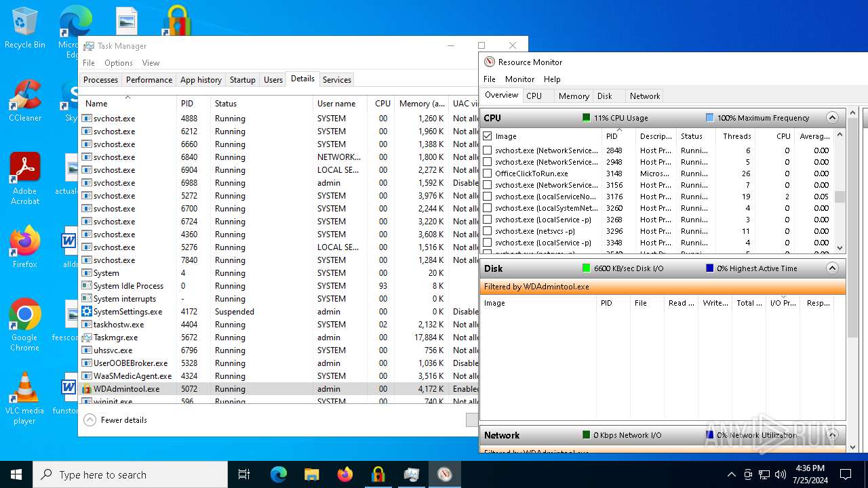868x488 pixels.
Task: Select the WDAdmintool.exe padlock icon row
Action: coord(278,389)
